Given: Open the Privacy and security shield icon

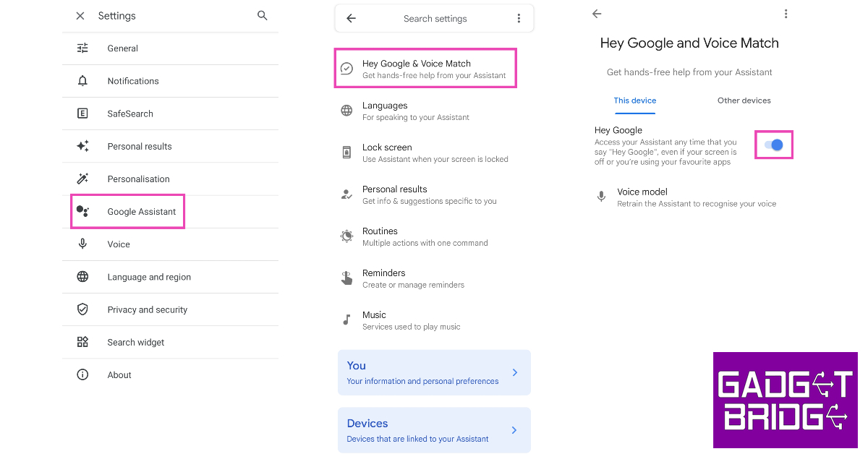Looking at the screenshot, I should (82, 309).
